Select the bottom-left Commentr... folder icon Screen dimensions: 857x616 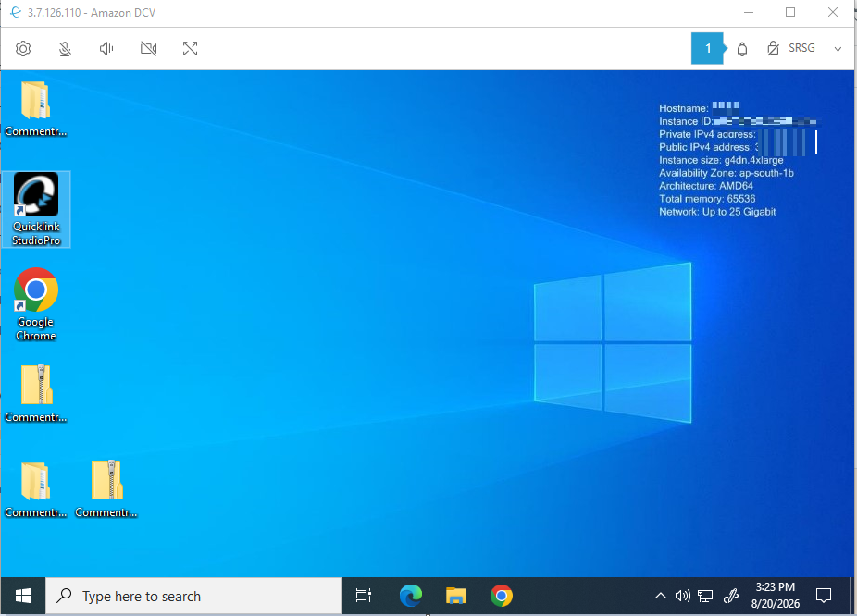(36, 489)
